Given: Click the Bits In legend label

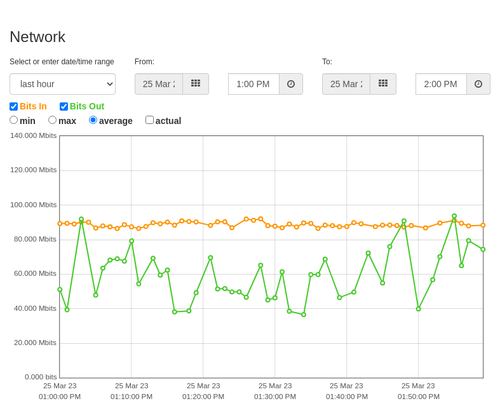Looking at the screenshot, I should point(33,106).
